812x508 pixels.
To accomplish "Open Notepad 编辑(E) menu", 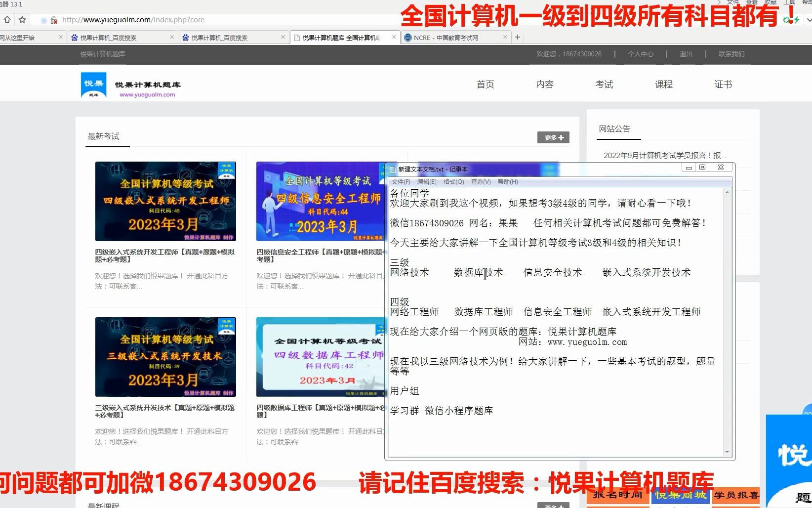I will coord(427,182).
